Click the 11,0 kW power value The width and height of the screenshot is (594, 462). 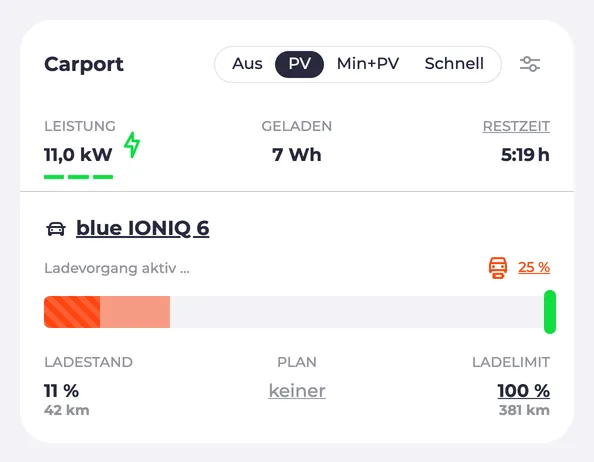click(x=78, y=155)
